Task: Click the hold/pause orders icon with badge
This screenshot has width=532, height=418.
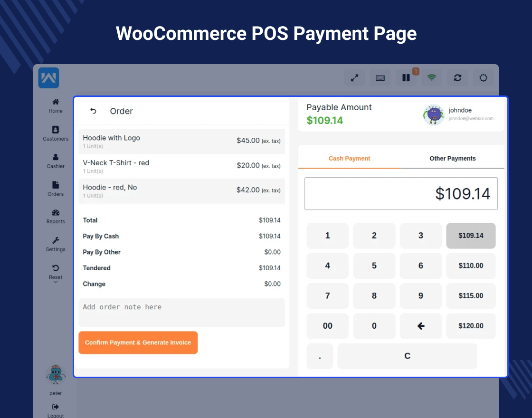Action: click(406, 77)
